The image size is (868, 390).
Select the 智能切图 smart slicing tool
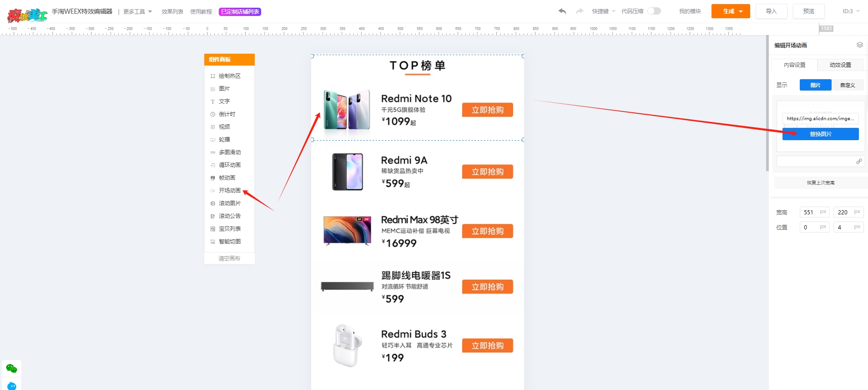(229, 242)
